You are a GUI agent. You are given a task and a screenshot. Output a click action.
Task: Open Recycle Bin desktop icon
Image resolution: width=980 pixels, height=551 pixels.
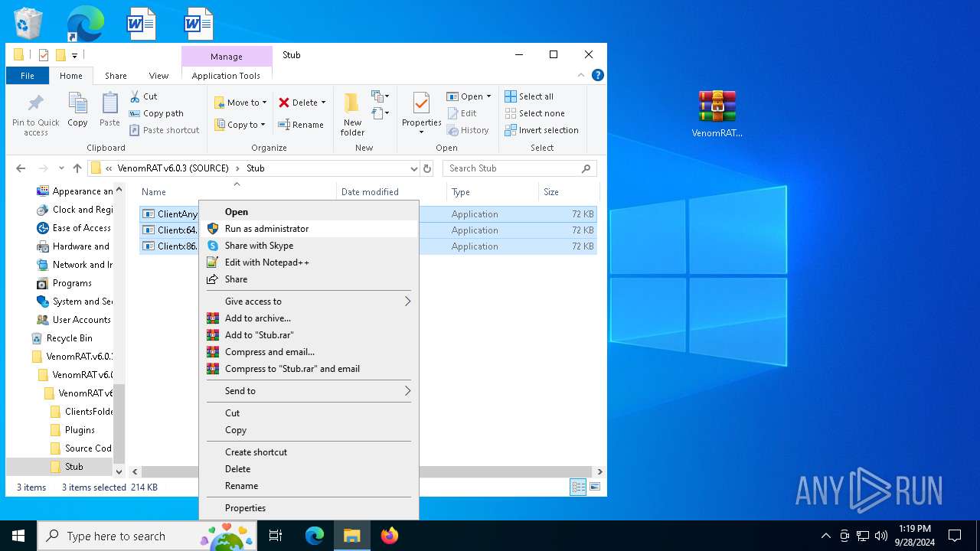point(28,23)
